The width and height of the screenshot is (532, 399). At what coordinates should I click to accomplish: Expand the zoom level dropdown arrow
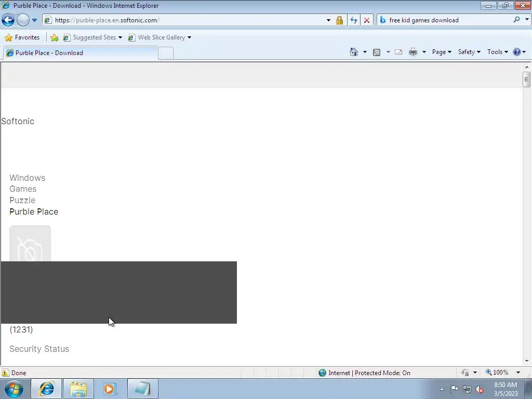click(518, 373)
